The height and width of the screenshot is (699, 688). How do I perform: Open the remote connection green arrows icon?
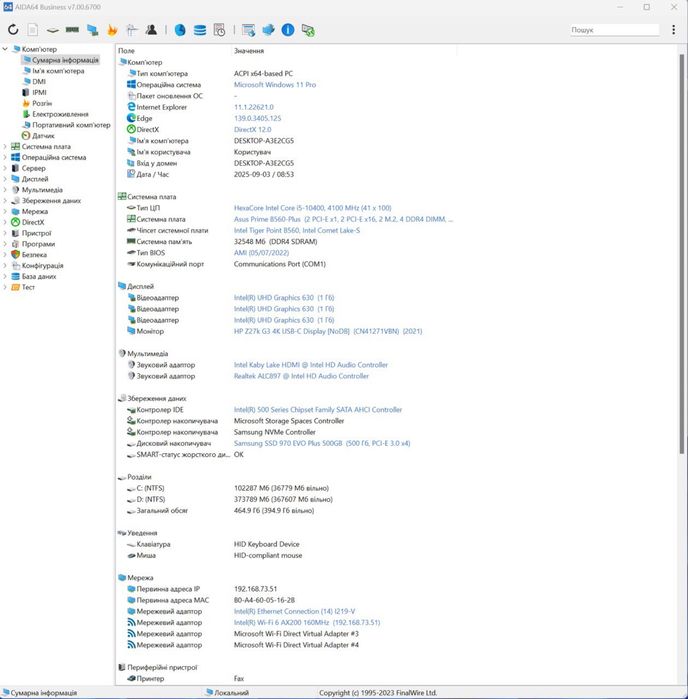click(x=308, y=30)
